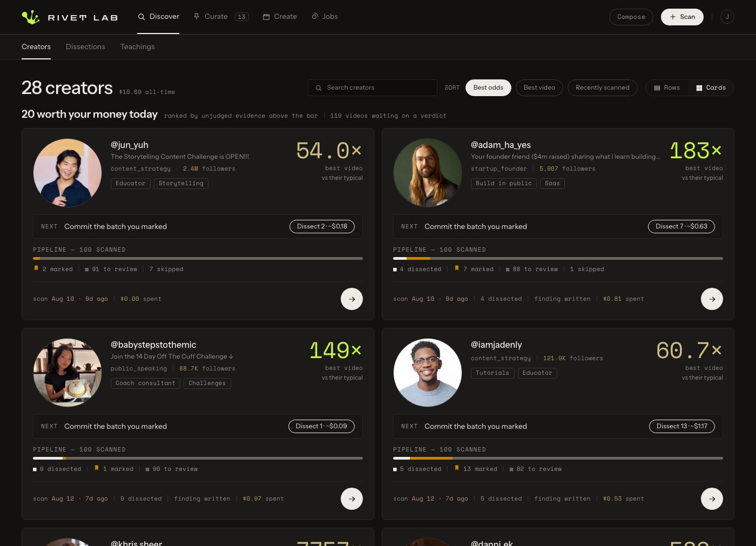
Task: Switch to Rows view
Action: point(667,87)
